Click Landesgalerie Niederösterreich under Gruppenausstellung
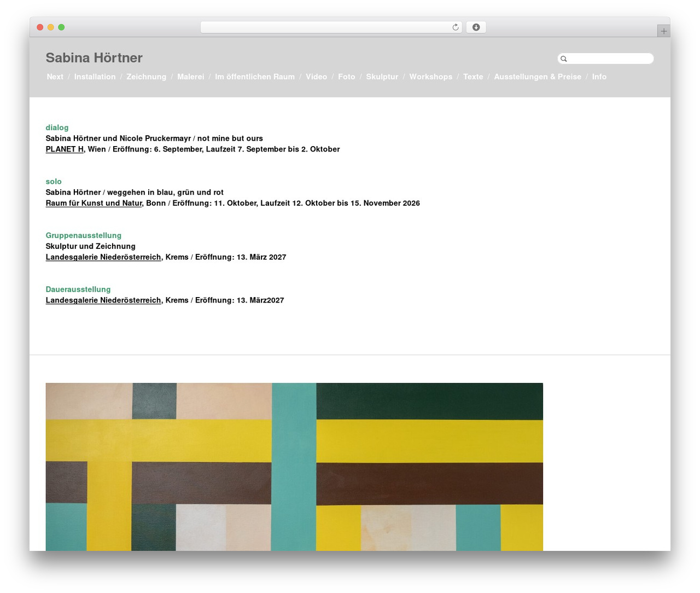This screenshot has height=593, width=700. pyautogui.click(x=103, y=257)
